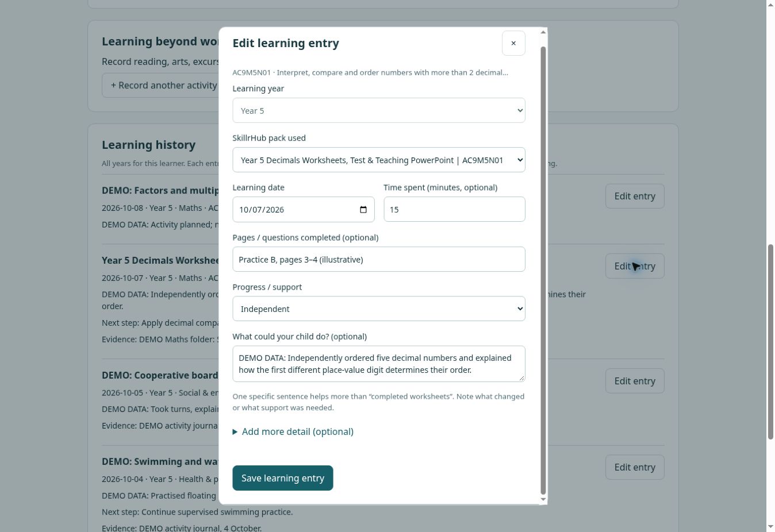Screen dimensions: 775x532
Task: Click the dialog's scroll up arrow
Action: tap(543, 32)
